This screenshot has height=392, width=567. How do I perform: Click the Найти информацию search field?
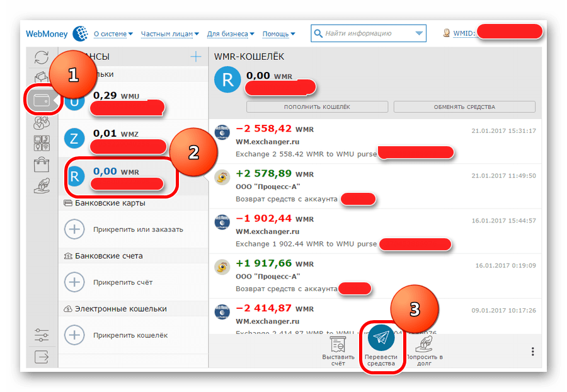[x=368, y=33]
